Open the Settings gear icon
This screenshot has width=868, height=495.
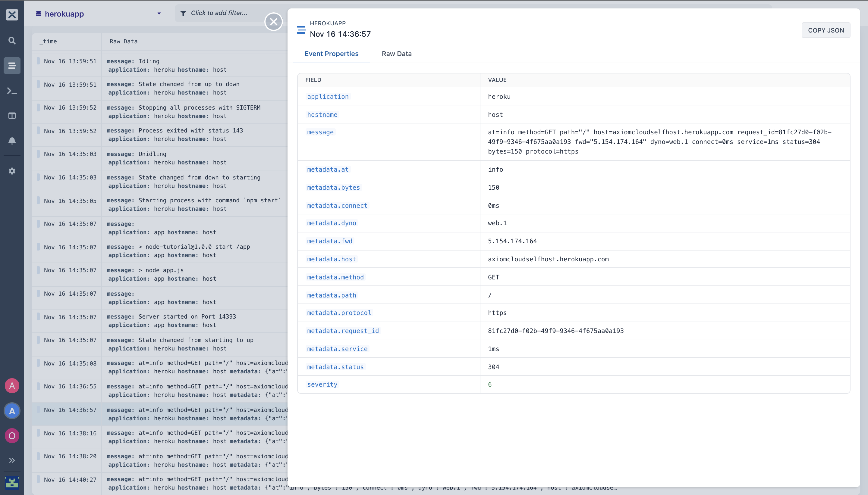click(12, 171)
